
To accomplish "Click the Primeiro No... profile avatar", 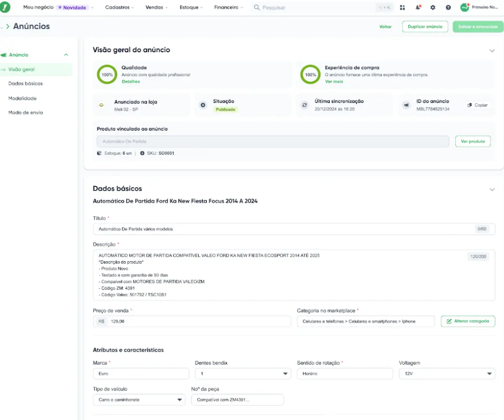I will point(465,8).
